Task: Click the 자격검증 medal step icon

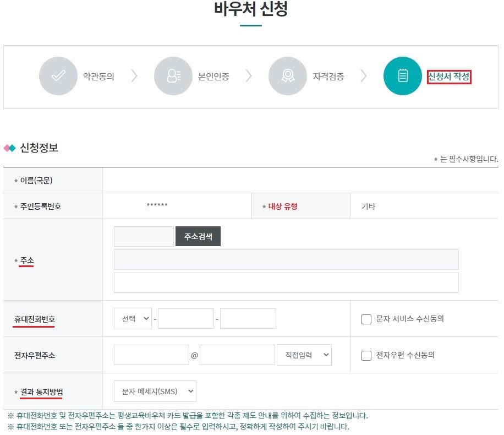Action: (287, 76)
